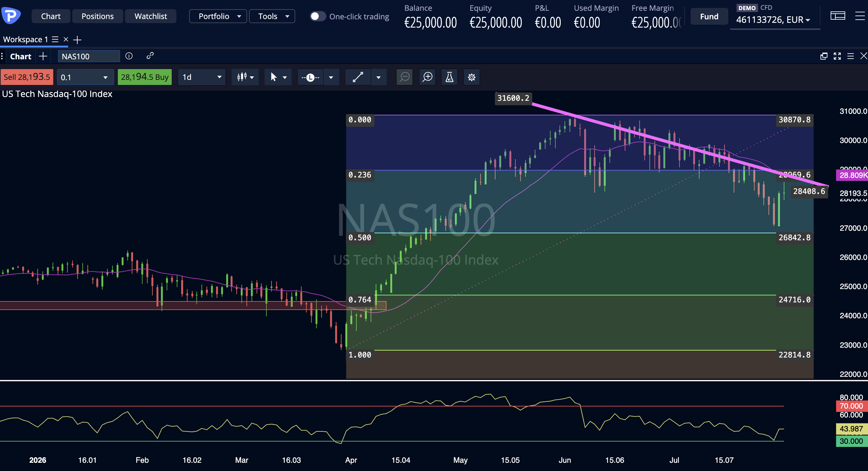The width and height of the screenshot is (868, 471).
Task: Open the Chart tab in top navigation
Action: point(51,16)
